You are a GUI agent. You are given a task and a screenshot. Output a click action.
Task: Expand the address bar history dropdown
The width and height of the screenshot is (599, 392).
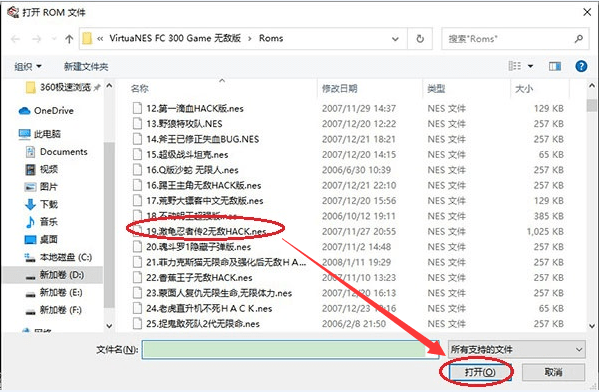(x=395, y=39)
